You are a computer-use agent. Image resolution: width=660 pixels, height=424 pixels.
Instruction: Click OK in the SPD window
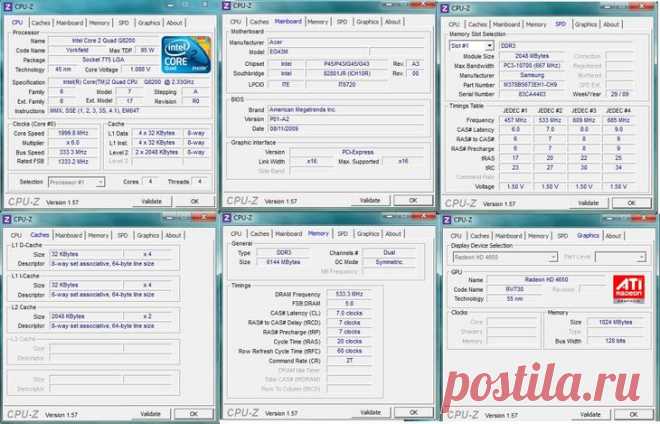click(631, 203)
